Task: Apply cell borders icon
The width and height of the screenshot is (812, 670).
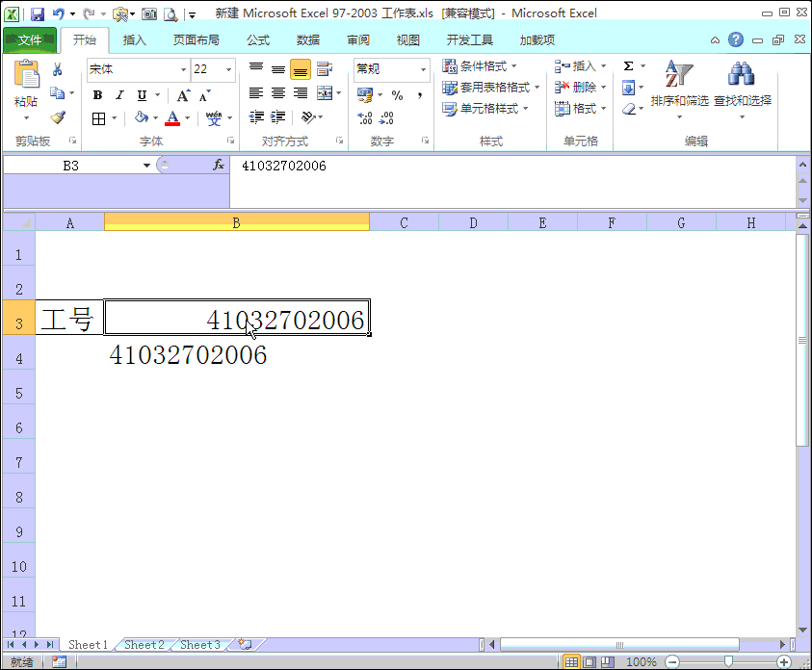Action: (x=98, y=119)
